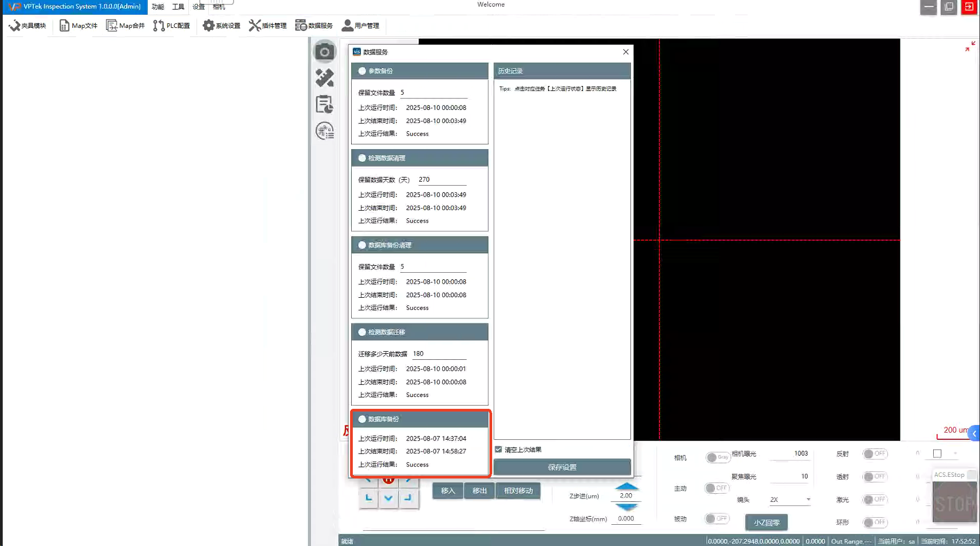Screen dimensions: 980x546
Task: Click the 保留数据天数 input field showing 270
Action: pos(442,180)
